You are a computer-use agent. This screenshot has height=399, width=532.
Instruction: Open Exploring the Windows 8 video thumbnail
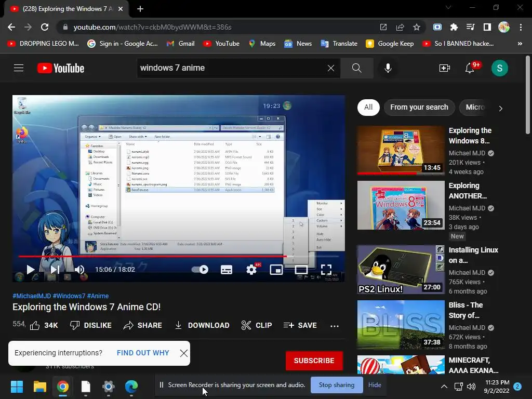point(401,150)
